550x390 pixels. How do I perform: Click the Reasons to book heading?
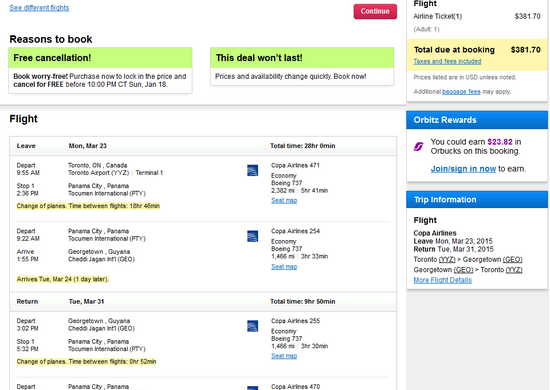pyautogui.click(x=51, y=39)
